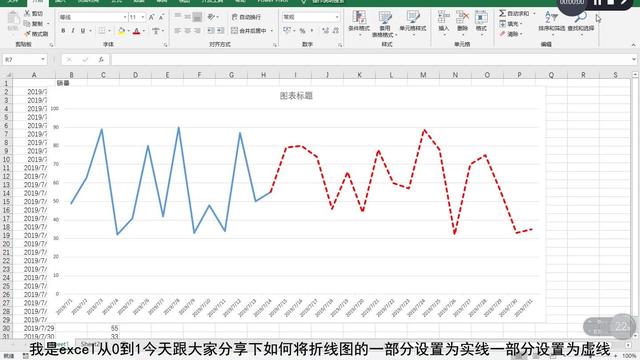Viewport: 640px width, 360px height.
Task: Toggle Wrap Text (自动换行)
Action: (246, 17)
